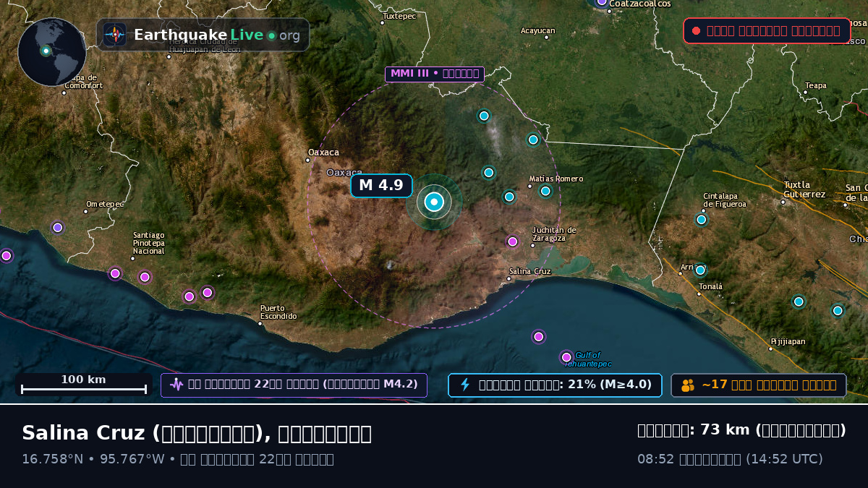Select the purple marker near Ometepec
868x488 pixels.
(x=58, y=228)
